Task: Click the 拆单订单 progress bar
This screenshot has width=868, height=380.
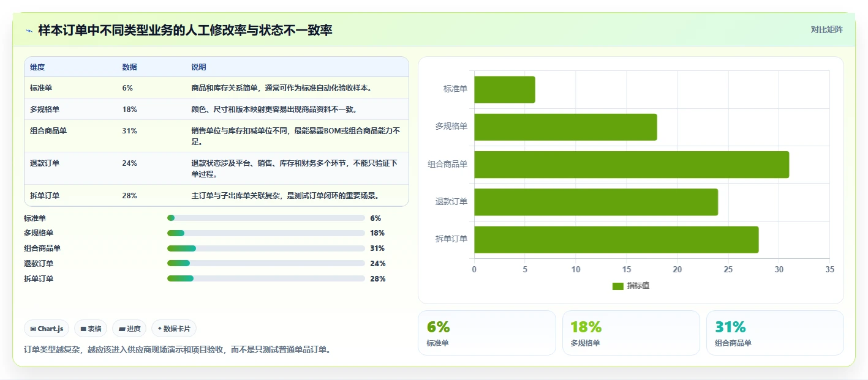Action: pyautogui.click(x=266, y=279)
